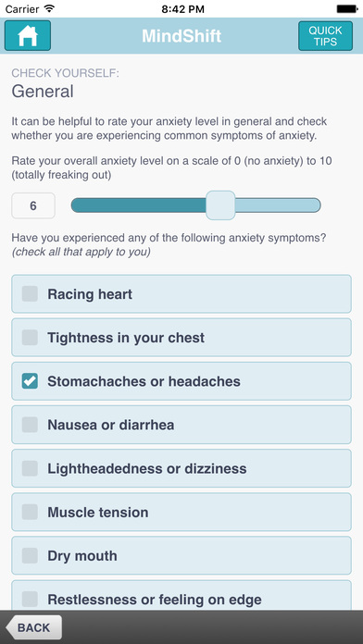
Task: Tap the dark filled portion of anxiety slider
Action: (x=138, y=205)
